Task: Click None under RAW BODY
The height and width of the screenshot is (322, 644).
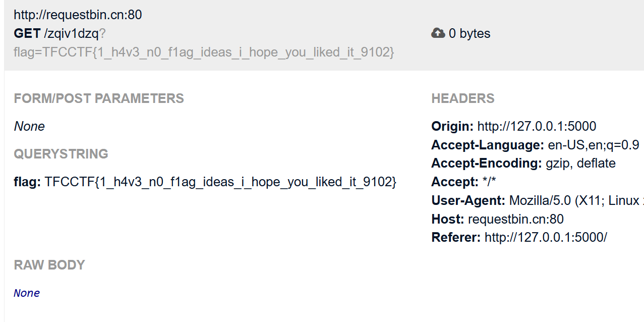Action: point(27,293)
